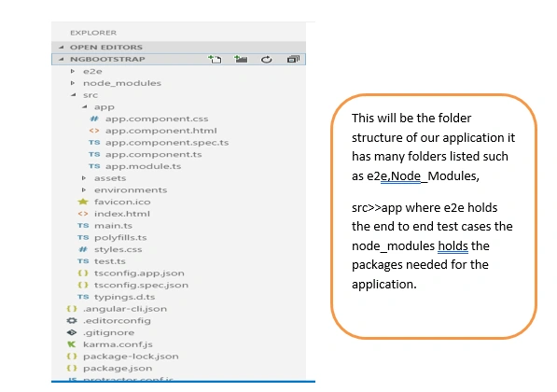Click the Refresh explorer icon
The image size is (557, 392).
tap(267, 60)
